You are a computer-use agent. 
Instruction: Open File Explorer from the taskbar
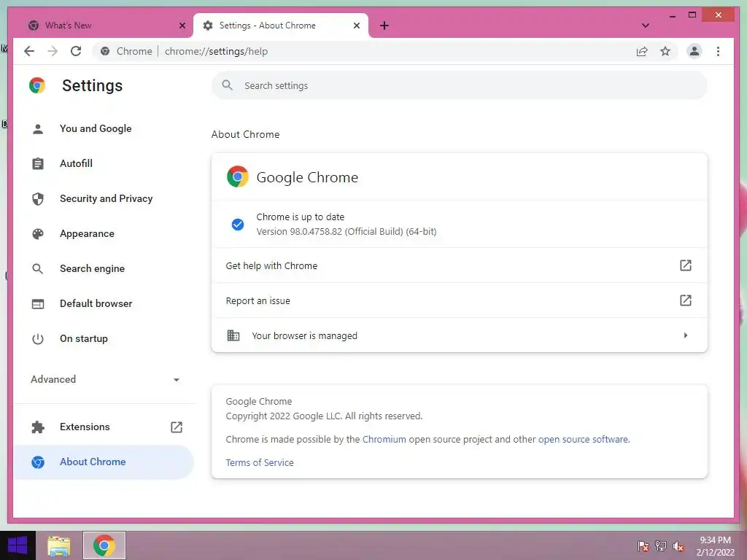pyautogui.click(x=59, y=545)
